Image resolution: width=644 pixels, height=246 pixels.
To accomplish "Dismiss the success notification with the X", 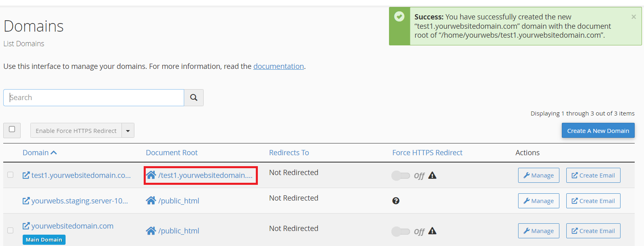I will (x=633, y=17).
